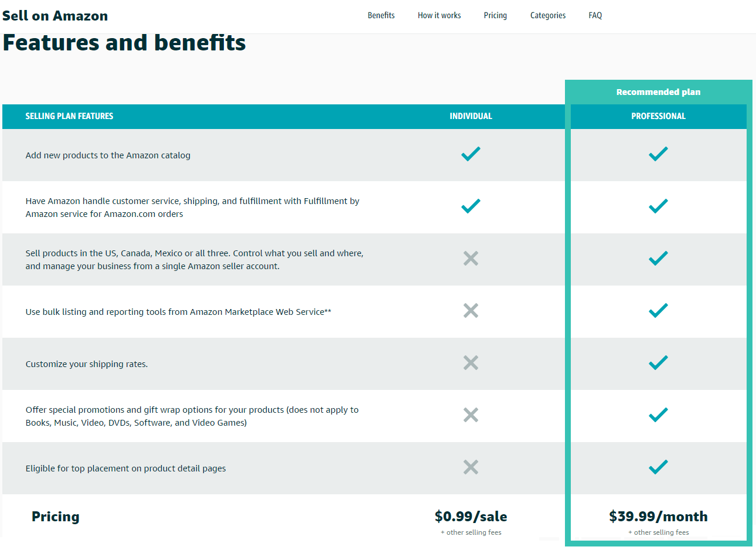
Task: Click the Individual X for Marketplace Web Service tools
Action: pos(471,311)
